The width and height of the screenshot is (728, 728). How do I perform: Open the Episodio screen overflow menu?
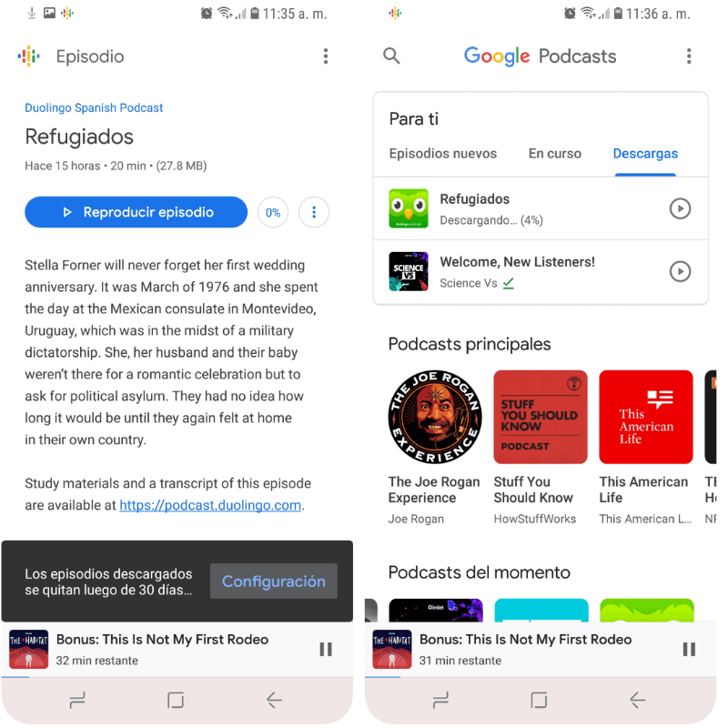(x=326, y=56)
